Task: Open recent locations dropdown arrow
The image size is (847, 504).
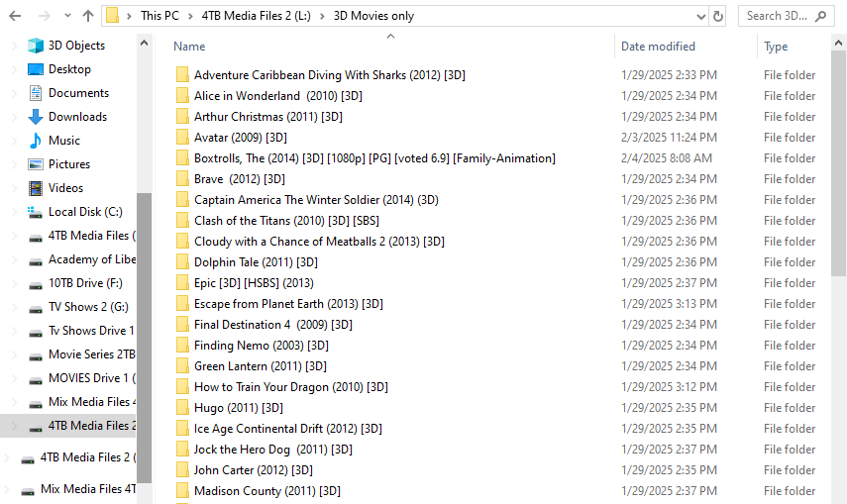Action: click(x=66, y=16)
